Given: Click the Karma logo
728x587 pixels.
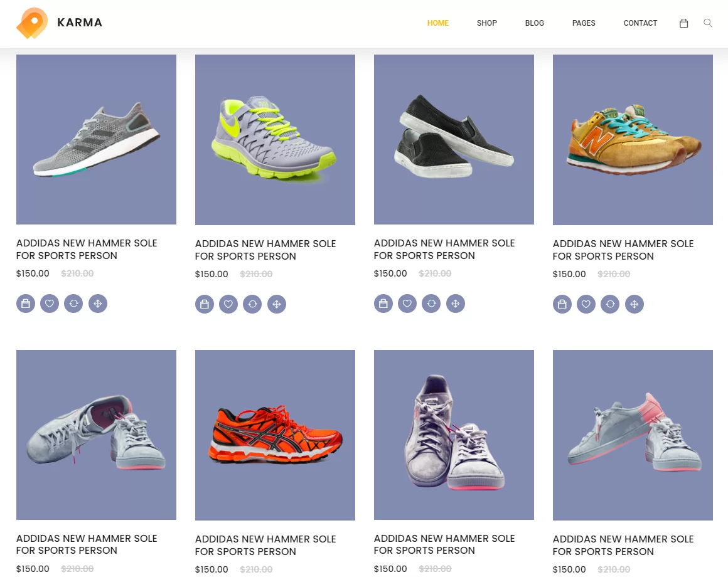Looking at the screenshot, I should [x=60, y=23].
